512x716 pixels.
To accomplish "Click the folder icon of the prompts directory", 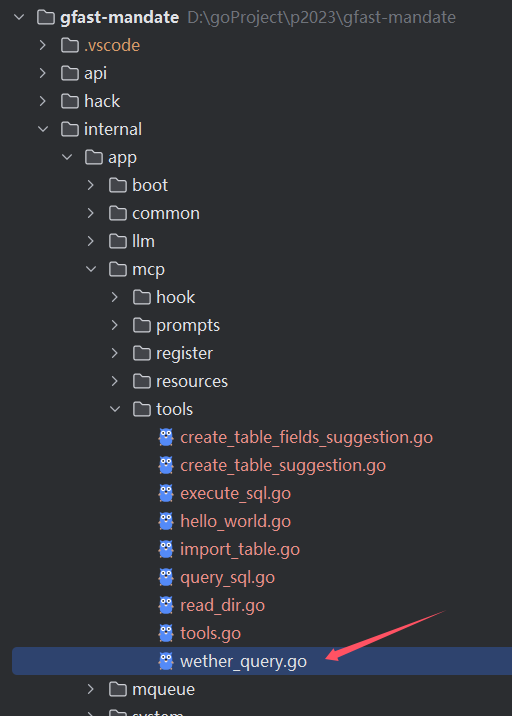I will [142, 325].
